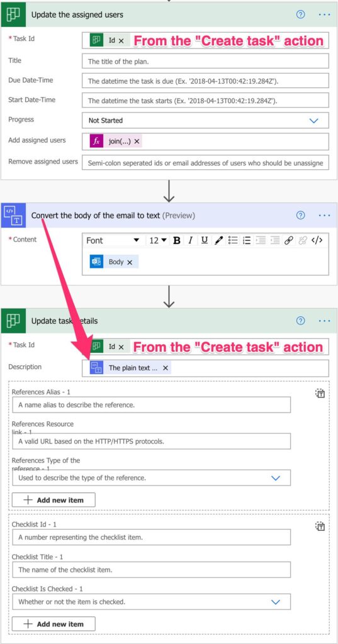Toggle Italic formatting in Content editor
This screenshot has width=338, height=644.
pyautogui.click(x=190, y=241)
